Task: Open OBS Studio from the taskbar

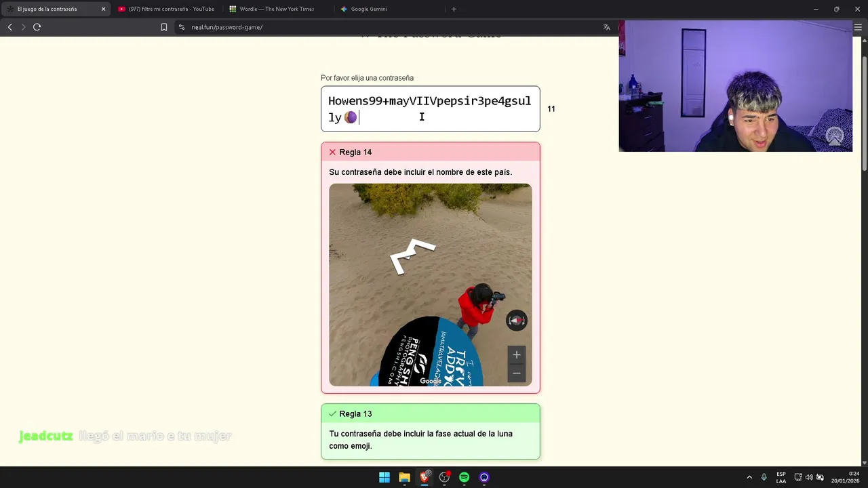Action: coord(444,477)
